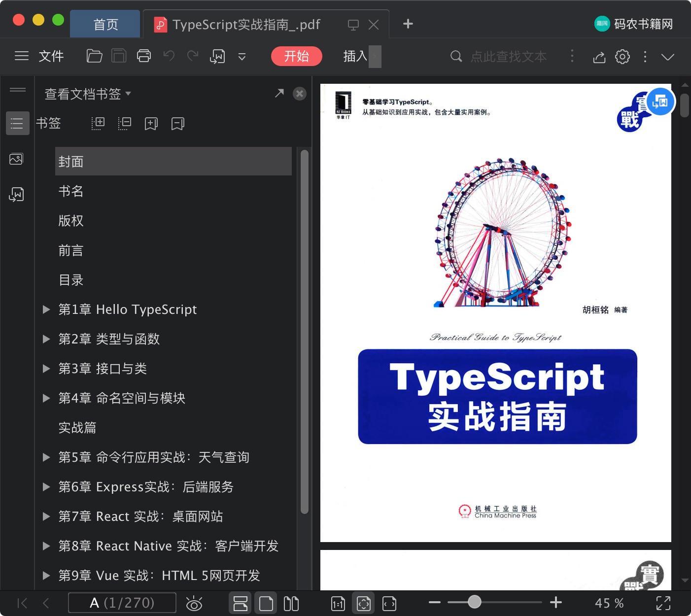Image resolution: width=691 pixels, height=616 pixels.
Task: Add a new bookmark icon
Action: point(151,124)
